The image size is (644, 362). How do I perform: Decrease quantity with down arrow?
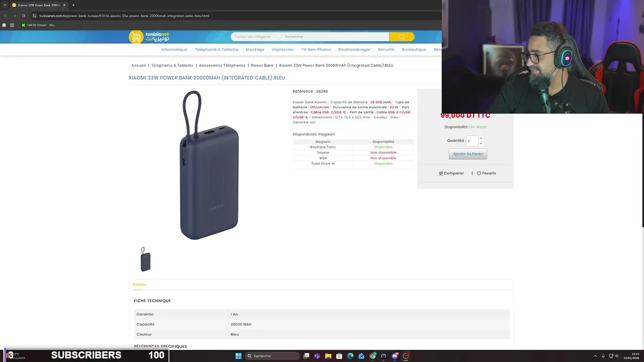pyautogui.click(x=481, y=144)
